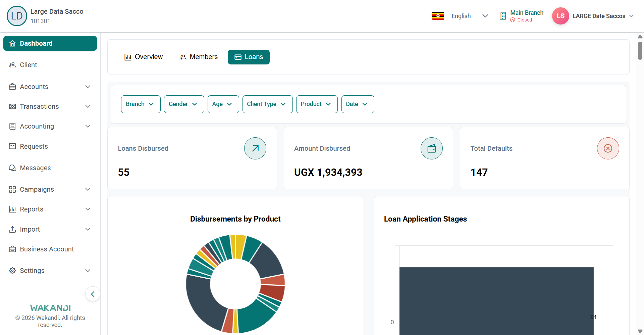Open the Date filter dropdown
This screenshot has height=335, width=644.
[358, 104]
